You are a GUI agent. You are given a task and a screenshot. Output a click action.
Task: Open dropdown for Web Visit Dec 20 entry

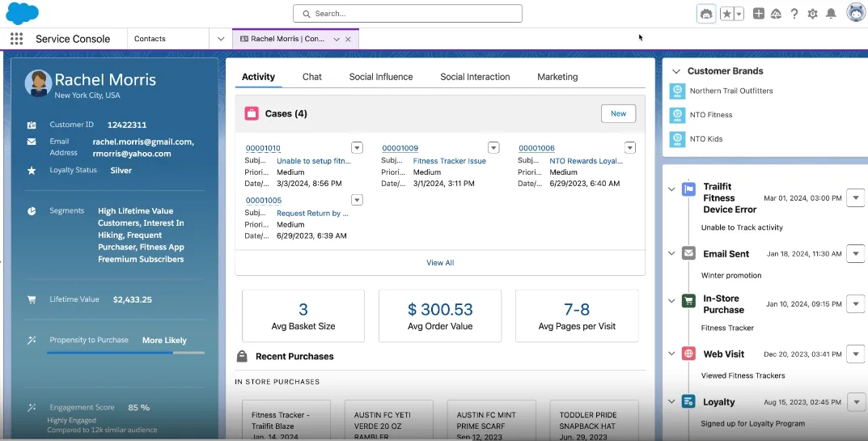[x=856, y=354]
